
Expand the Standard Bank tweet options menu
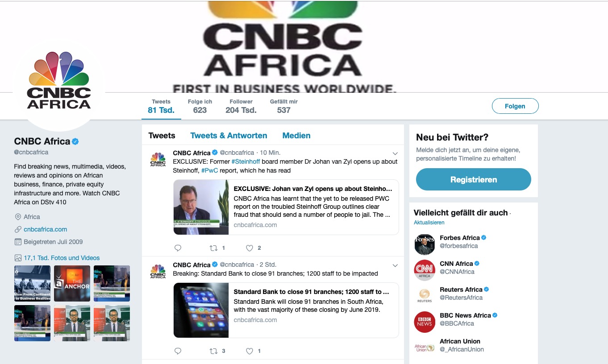395,265
